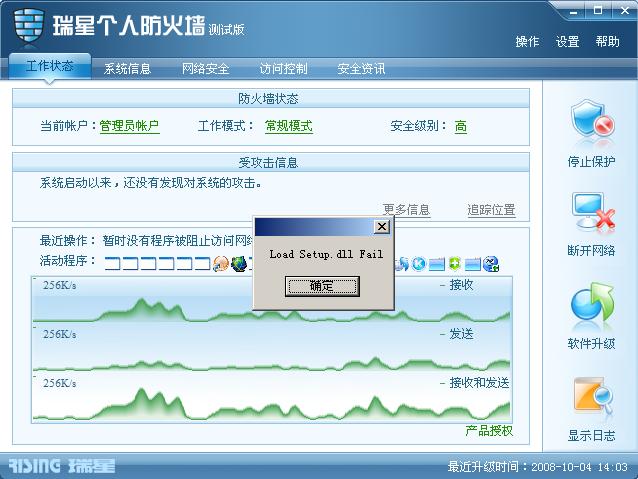Click the blue arrows icon beside the dialog edge
The width and height of the screenshot is (638, 479).
pos(402,264)
